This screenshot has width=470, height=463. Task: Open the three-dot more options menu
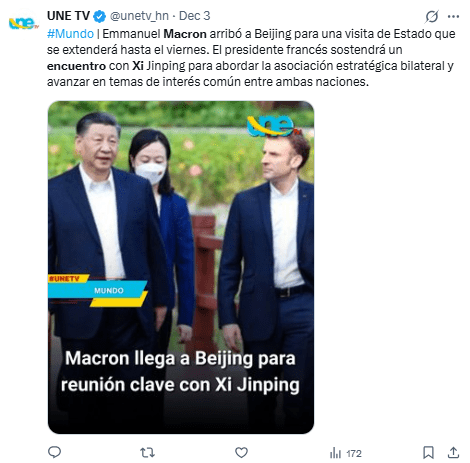point(453,16)
